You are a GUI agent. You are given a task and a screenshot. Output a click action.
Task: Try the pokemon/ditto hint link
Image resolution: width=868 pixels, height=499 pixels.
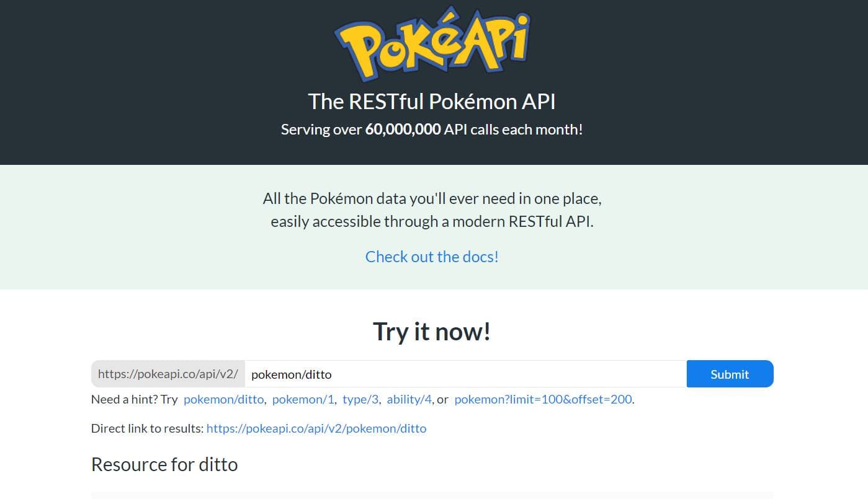[x=225, y=399]
